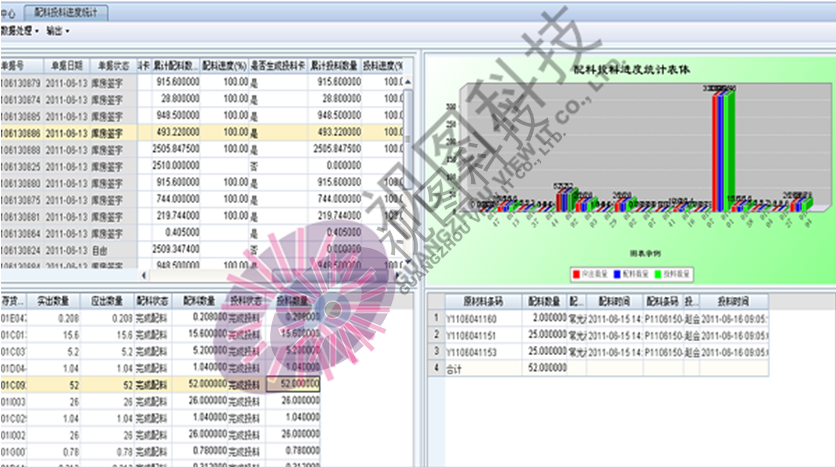
Task: Click the 2505.847500 cumulative batching cell
Action: (x=175, y=149)
